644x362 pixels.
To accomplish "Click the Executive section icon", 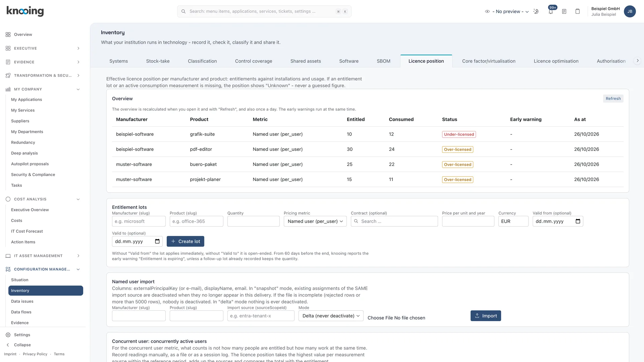I will click(x=8, y=48).
